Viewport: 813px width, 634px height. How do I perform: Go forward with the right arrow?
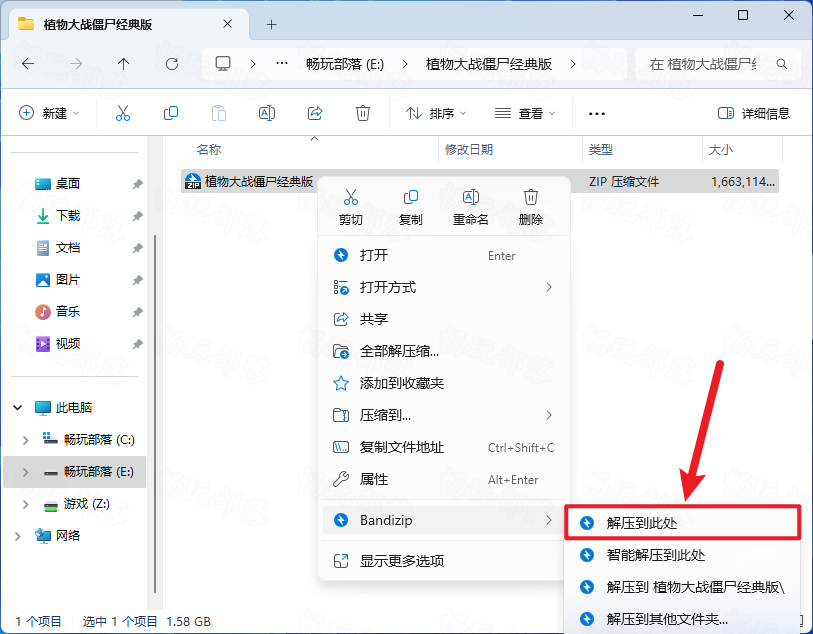(76, 64)
